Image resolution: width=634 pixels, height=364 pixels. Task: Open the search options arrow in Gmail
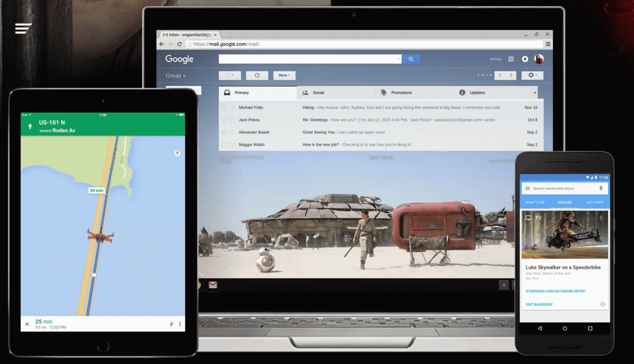click(x=399, y=59)
